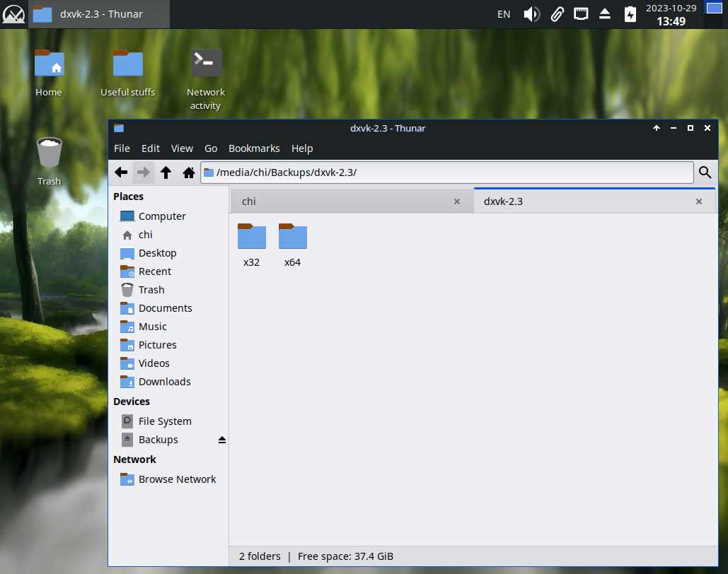Go back using the back arrow
728x574 pixels.
click(x=121, y=172)
